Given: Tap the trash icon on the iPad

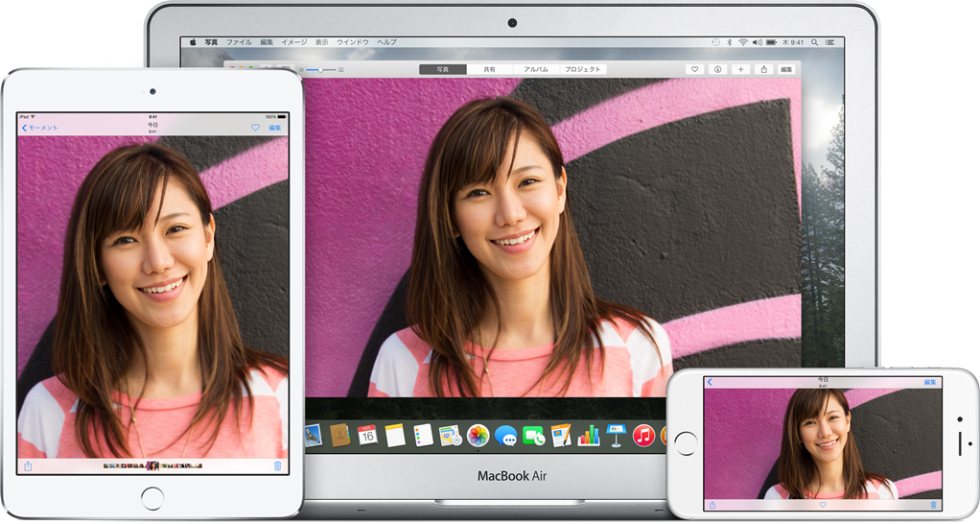Looking at the screenshot, I should pos(278,466).
